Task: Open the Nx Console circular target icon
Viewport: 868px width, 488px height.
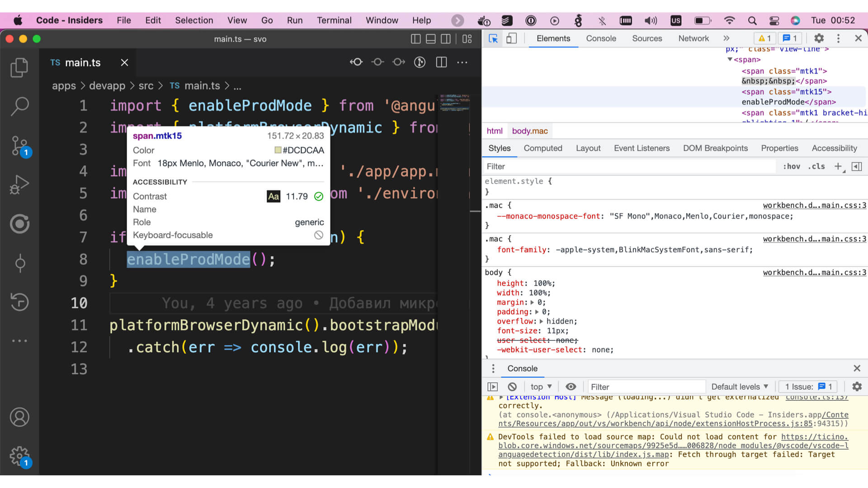Action: click(19, 224)
